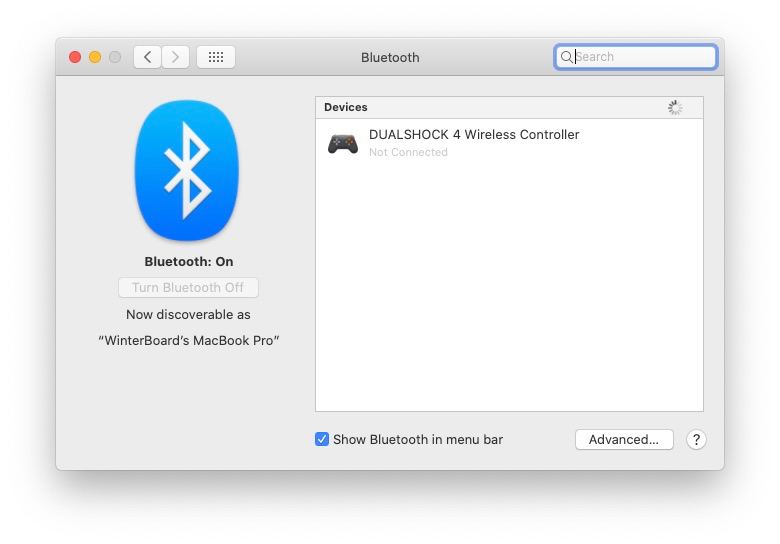The image size is (780, 544).
Task: Go forward with the right chevron button
Action: point(175,57)
